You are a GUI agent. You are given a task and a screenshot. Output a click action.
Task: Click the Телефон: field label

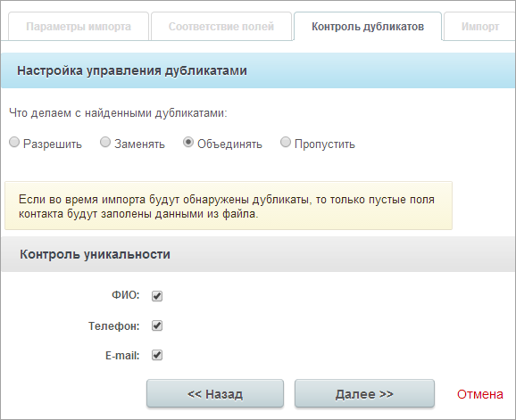tap(114, 326)
